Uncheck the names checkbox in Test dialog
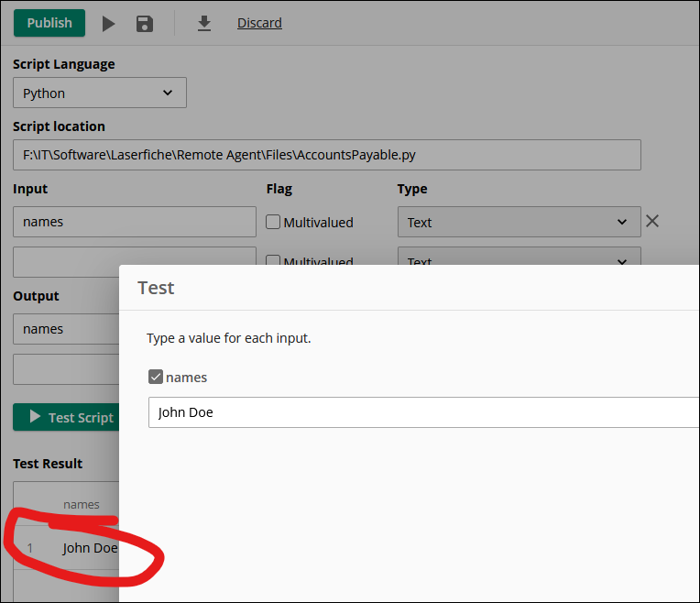700x603 pixels. (x=156, y=377)
